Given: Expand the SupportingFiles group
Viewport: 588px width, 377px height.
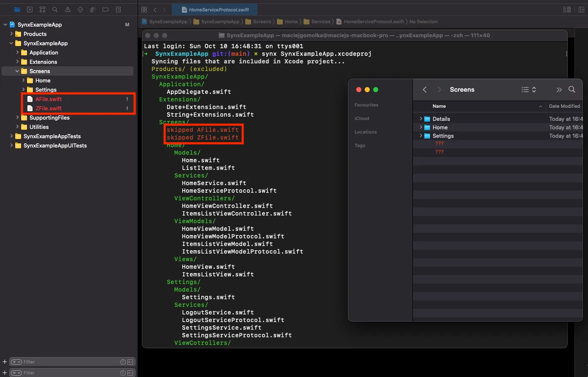Looking at the screenshot, I should 17,117.
